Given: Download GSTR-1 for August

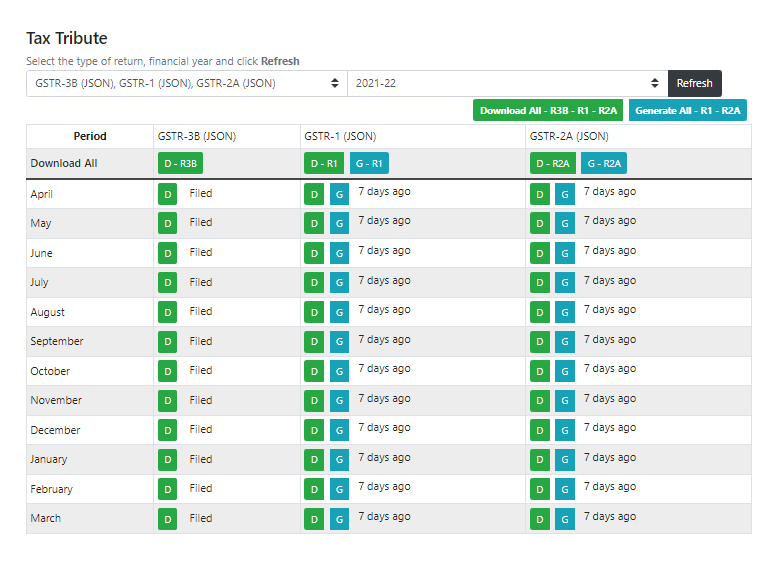Looking at the screenshot, I should (x=314, y=312).
